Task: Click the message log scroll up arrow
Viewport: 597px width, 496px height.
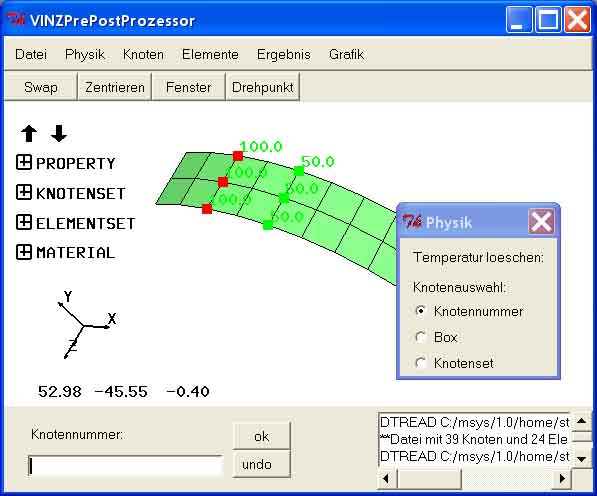Action: pos(581,421)
